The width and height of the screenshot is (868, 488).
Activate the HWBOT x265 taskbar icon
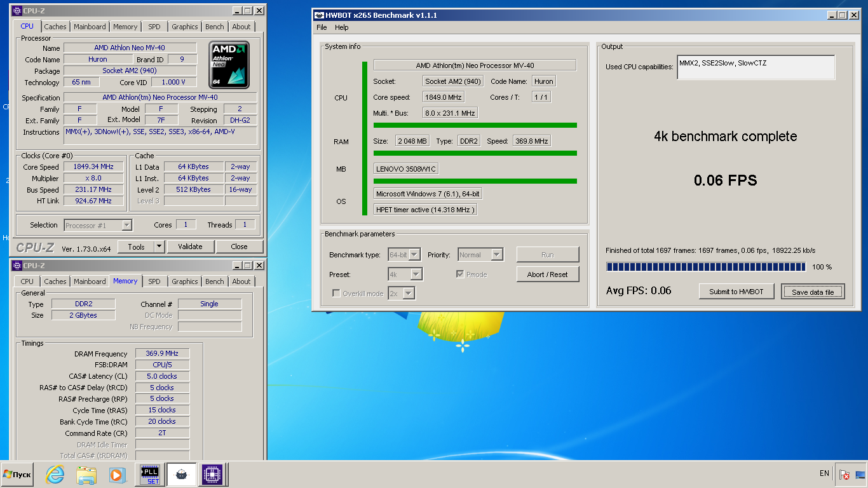[181, 474]
